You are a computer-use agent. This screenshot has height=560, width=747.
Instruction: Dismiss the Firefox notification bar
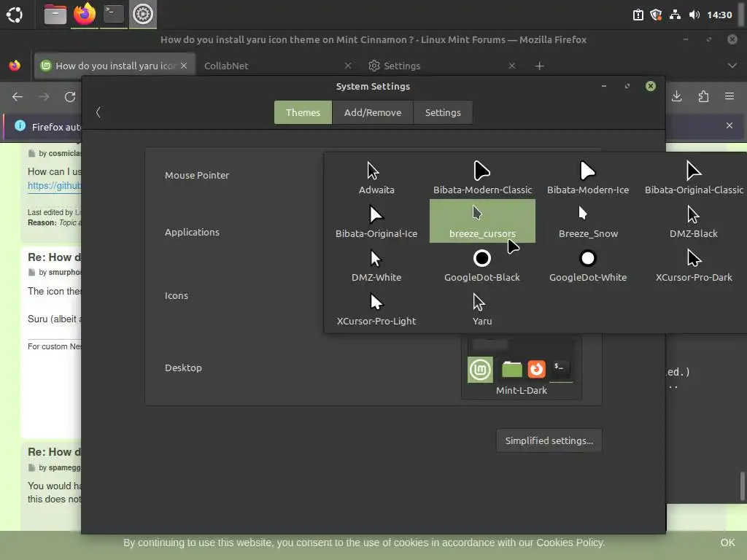[729, 125]
